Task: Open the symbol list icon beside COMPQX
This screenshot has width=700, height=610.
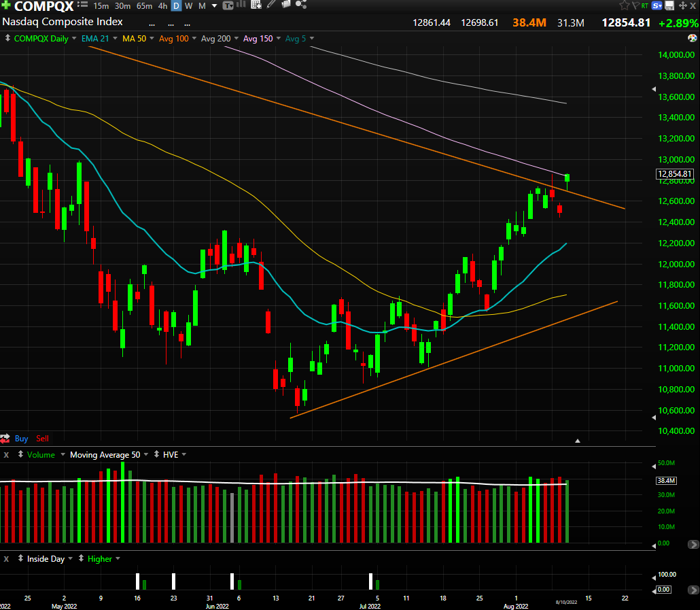Action: 82,5
